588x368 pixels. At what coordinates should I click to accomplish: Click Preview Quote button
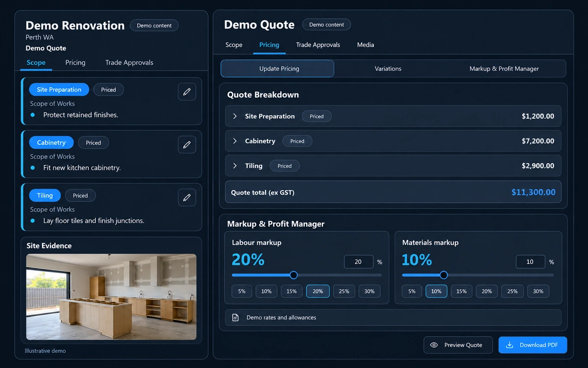pyautogui.click(x=458, y=345)
